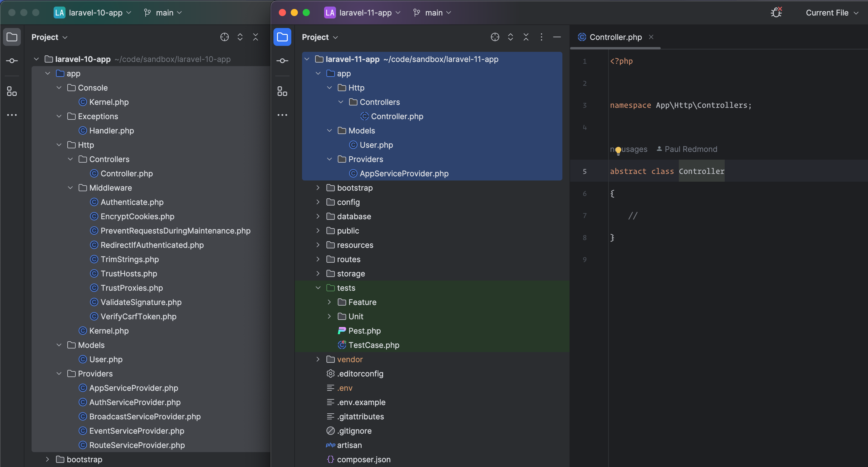Show more tool windows in laravel-10-app window

(12, 115)
